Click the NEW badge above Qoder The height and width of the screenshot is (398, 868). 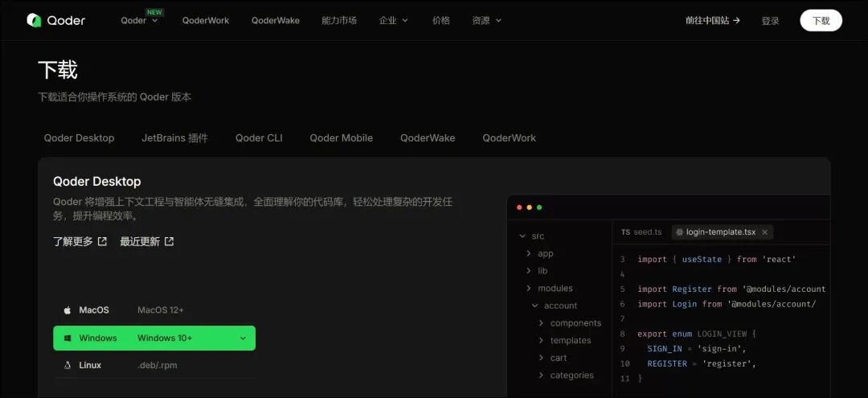153,11
